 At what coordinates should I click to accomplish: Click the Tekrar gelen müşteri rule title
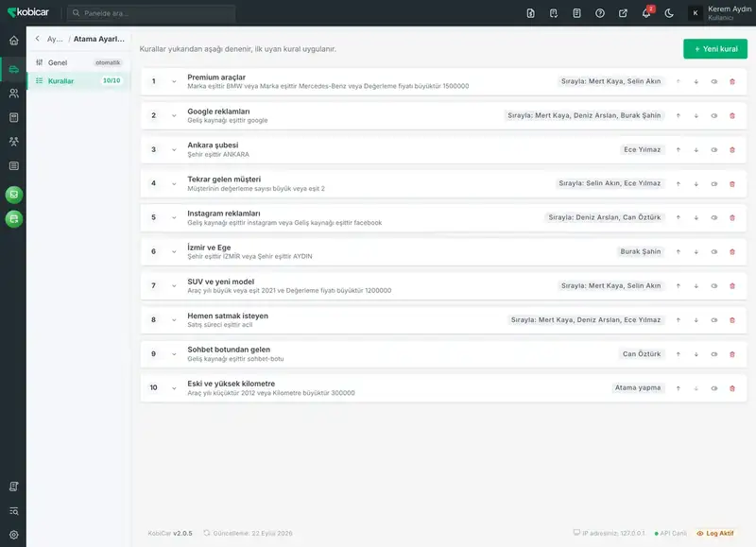[224, 179]
